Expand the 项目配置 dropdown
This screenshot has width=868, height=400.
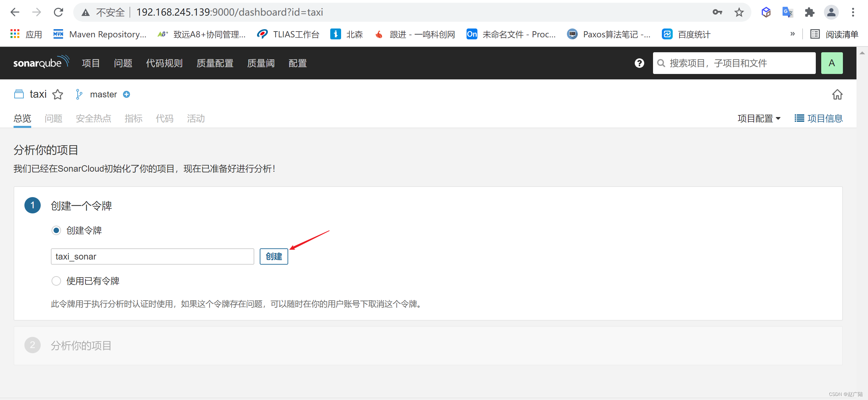coord(759,118)
